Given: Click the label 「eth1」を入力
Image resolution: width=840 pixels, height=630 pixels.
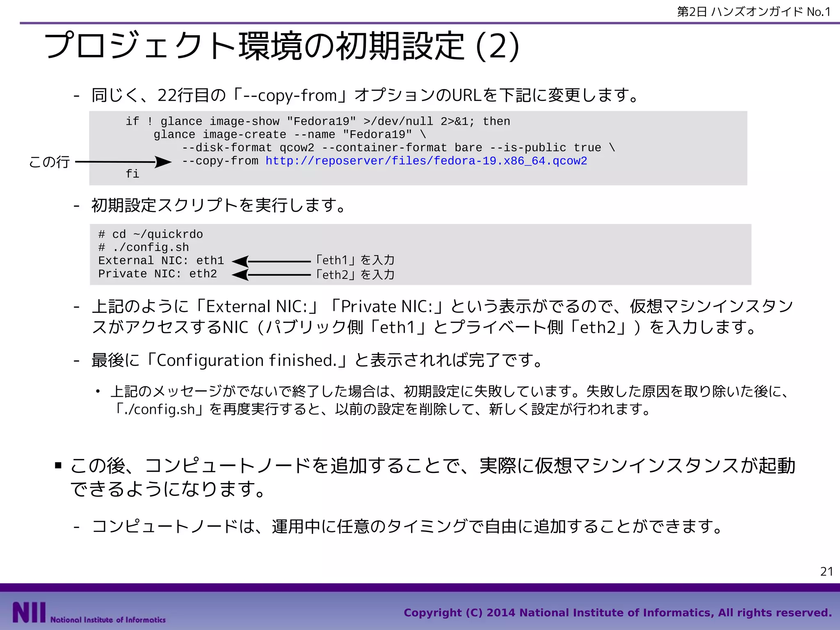Looking at the screenshot, I should [354, 260].
